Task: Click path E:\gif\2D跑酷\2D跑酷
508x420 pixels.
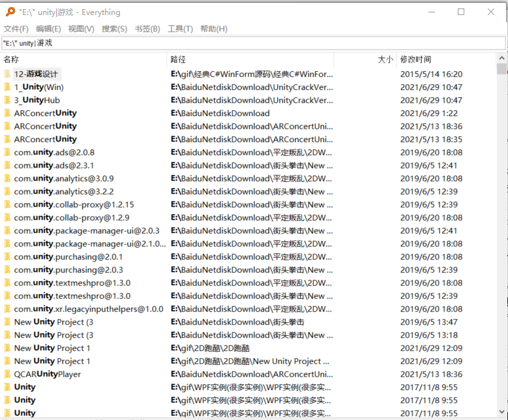Action: (x=210, y=348)
